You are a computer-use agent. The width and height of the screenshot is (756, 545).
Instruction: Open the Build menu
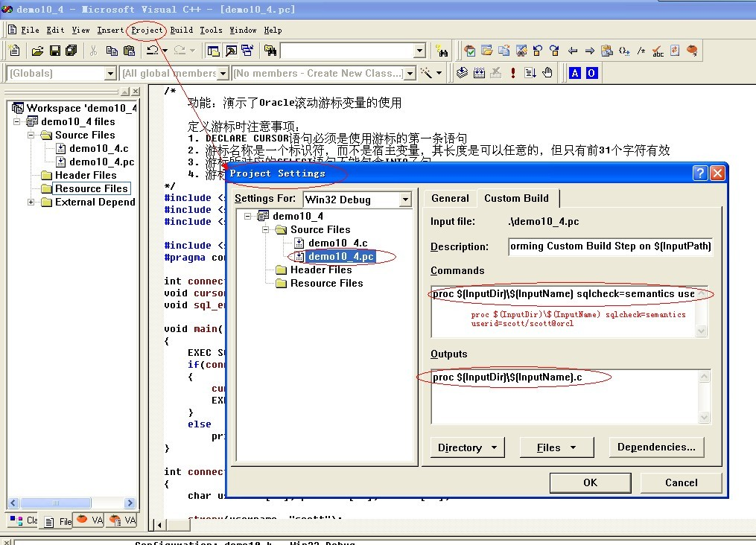click(x=181, y=30)
